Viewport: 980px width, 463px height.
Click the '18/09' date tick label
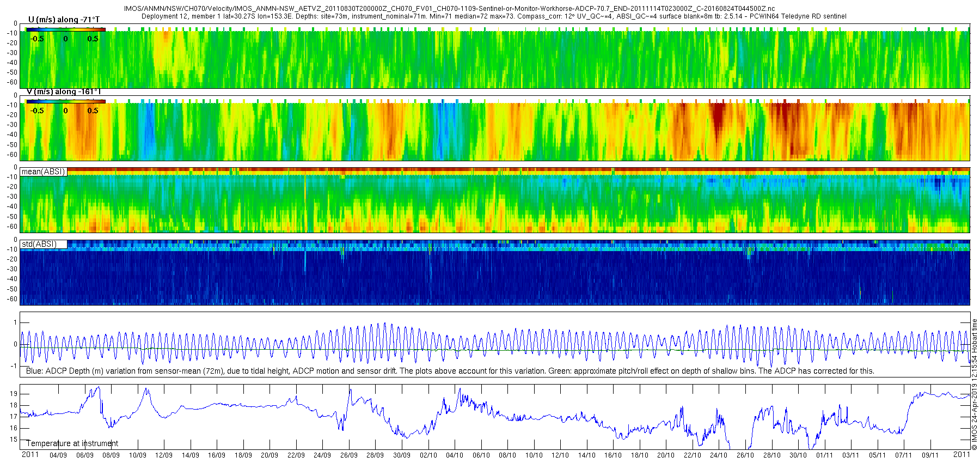pos(243,455)
